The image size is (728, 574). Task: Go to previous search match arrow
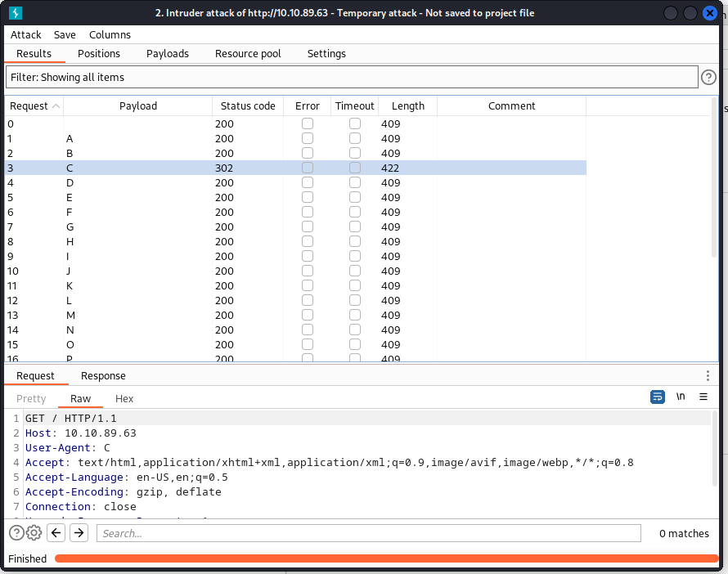[56, 533]
